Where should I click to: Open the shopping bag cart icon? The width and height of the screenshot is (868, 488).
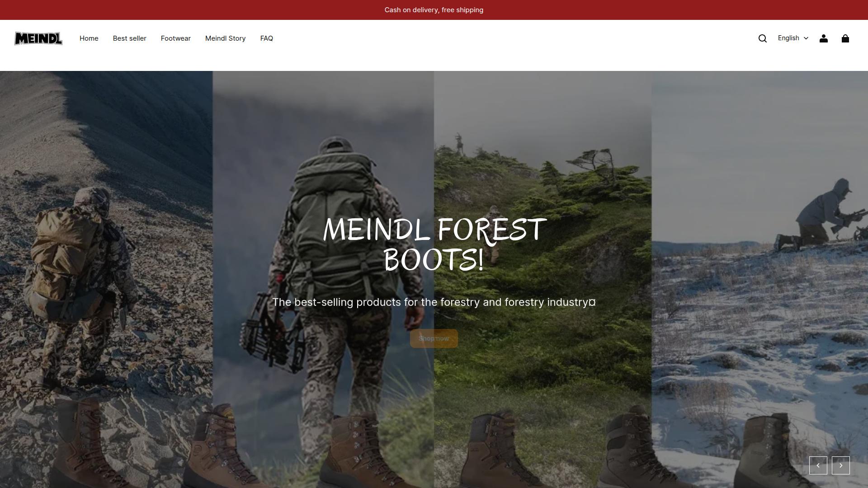[x=845, y=38]
